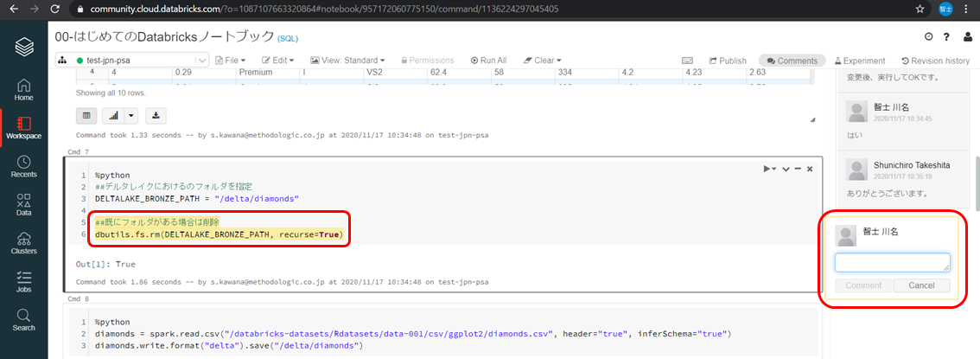Open Workspace in the sidebar
980x359 pixels.
23,128
